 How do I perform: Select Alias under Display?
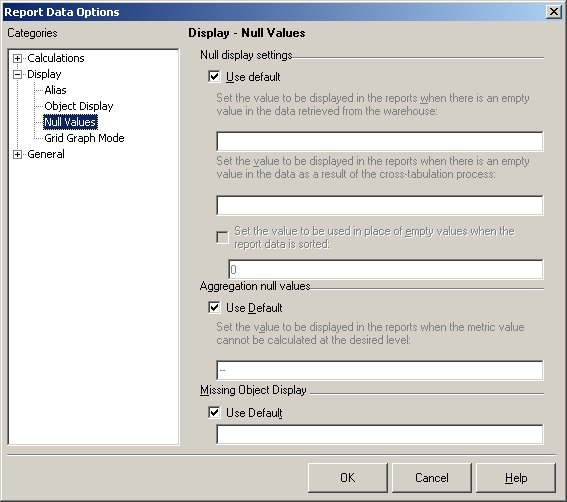coord(55,90)
